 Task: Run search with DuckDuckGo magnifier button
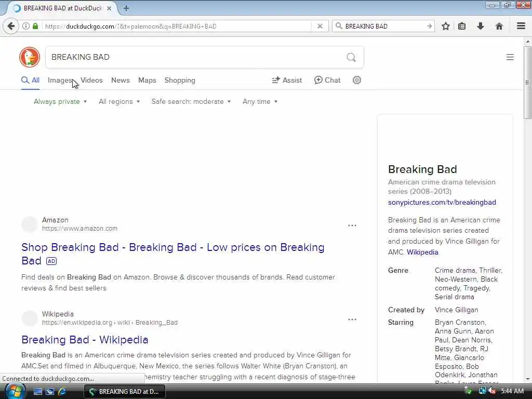point(351,57)
